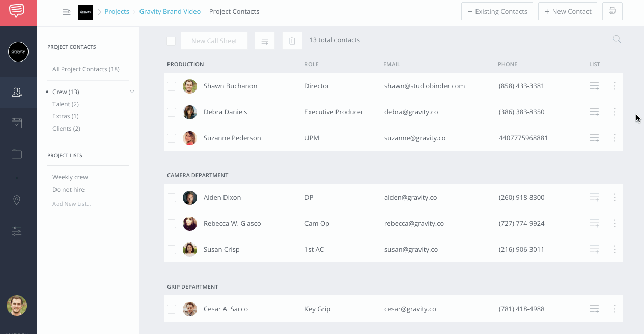Add Cesar A. Sacco to a list
This screenshot has width=644, height=334.
point(594,309)
